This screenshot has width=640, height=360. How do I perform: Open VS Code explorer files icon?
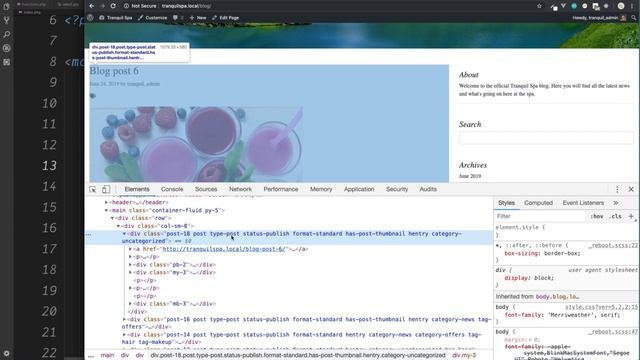click(x=7, y=7)
